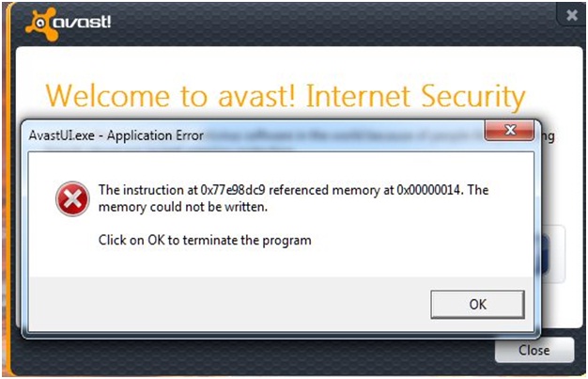Click the word 'referenced' in error message
This screenshot has width=588, height=379.
click(x=299, y=190)
